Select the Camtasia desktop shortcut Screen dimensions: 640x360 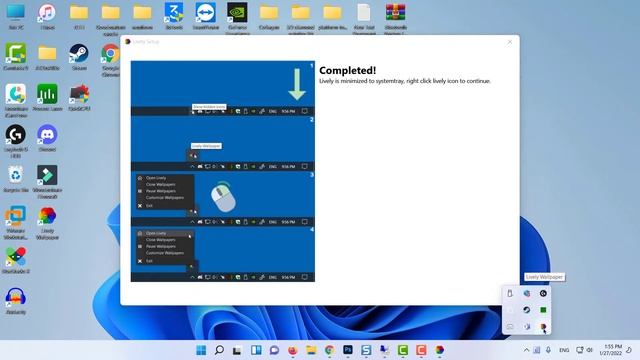tap(16, 57)
